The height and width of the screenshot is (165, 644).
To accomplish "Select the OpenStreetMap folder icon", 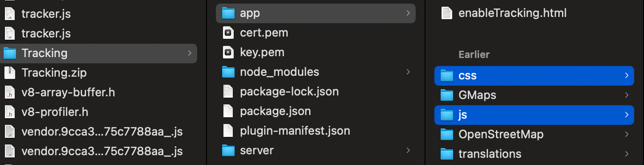I will pyautogui.click(x=447, y=134).
